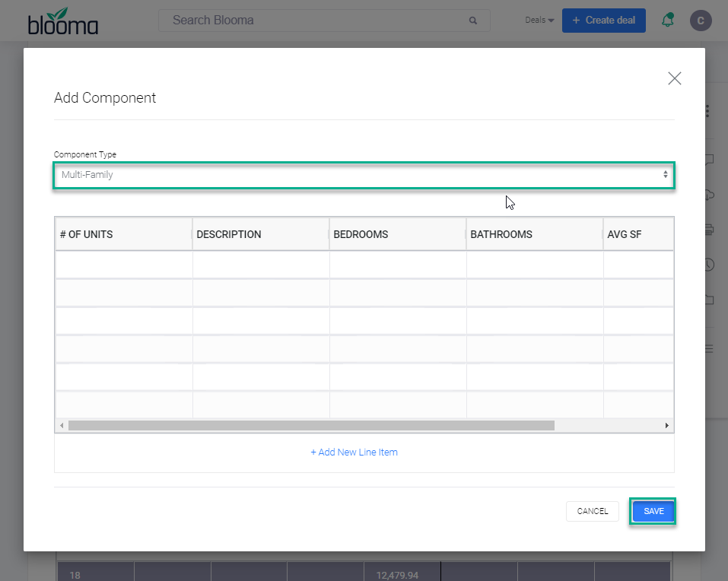This screenshot has width=728, height=581.
Task: Open the Component Type dropdown
Action: [x=364, y=175]
